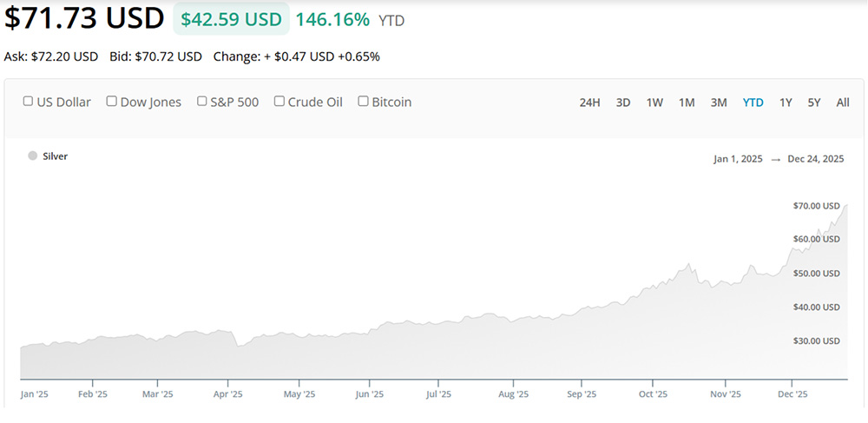This screenshot has height=423, width=868.
Task: Click the green $42.59 USD change badge
Action: point(231,19)
